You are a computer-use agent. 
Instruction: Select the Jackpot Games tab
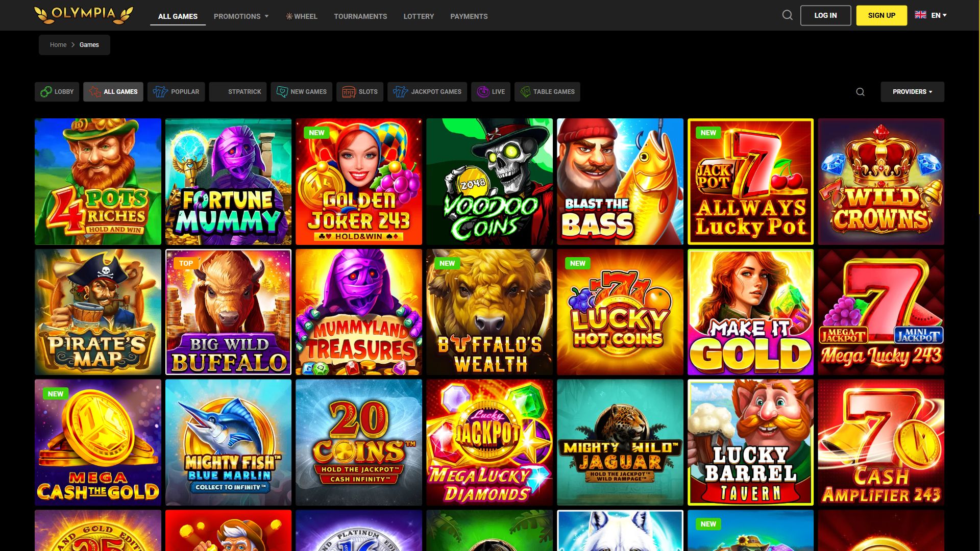click(x=427, y=92)
